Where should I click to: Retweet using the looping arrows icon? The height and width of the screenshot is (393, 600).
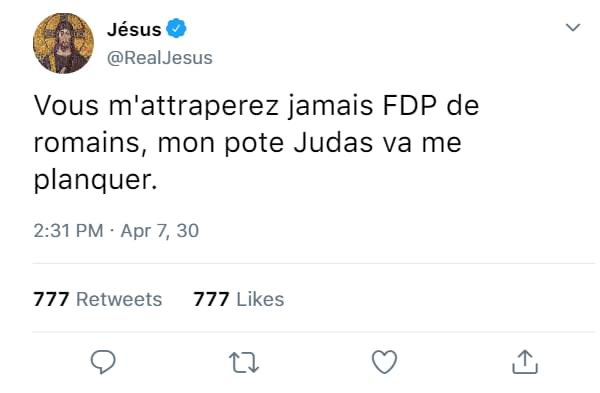244,362
